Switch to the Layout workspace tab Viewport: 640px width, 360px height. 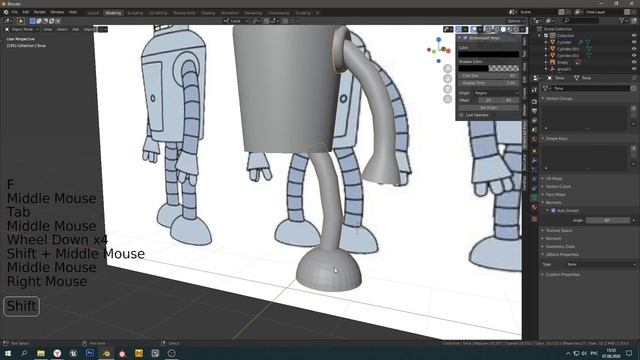[x=93, y=13]
